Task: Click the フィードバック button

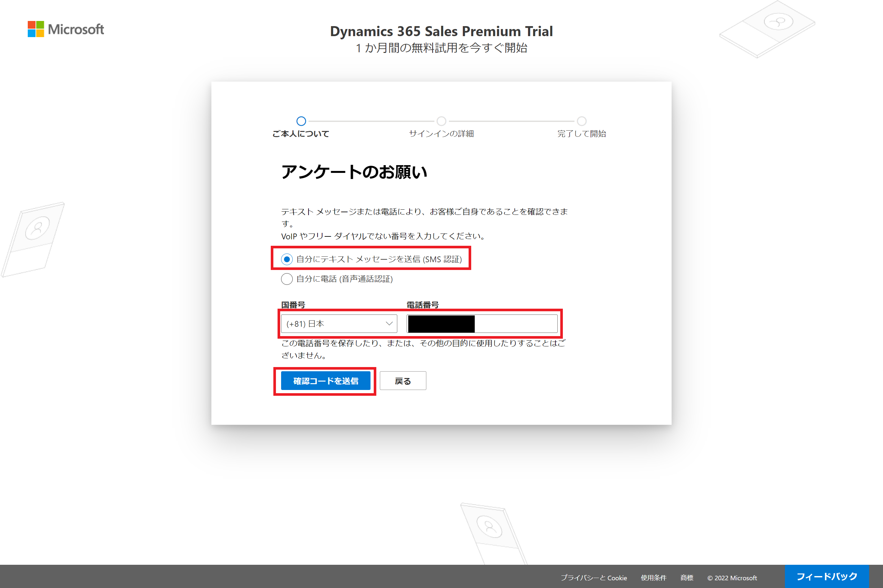Action: tap(827, 576)
